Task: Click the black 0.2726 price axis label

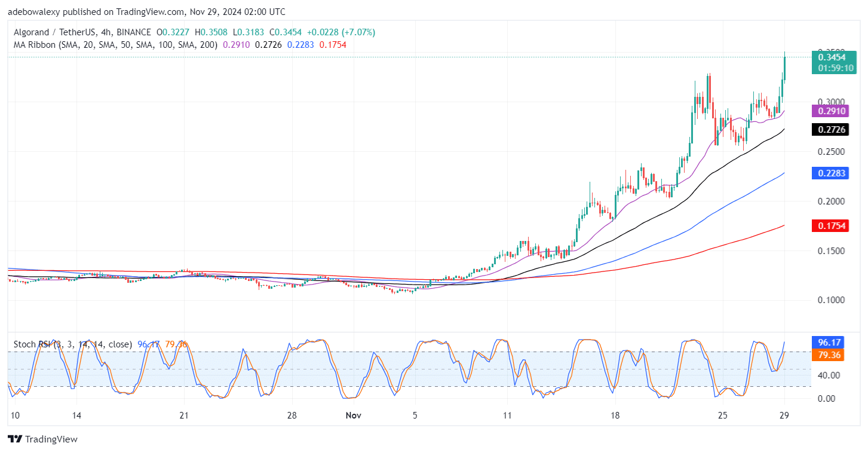Action: (x=831, y=129)
